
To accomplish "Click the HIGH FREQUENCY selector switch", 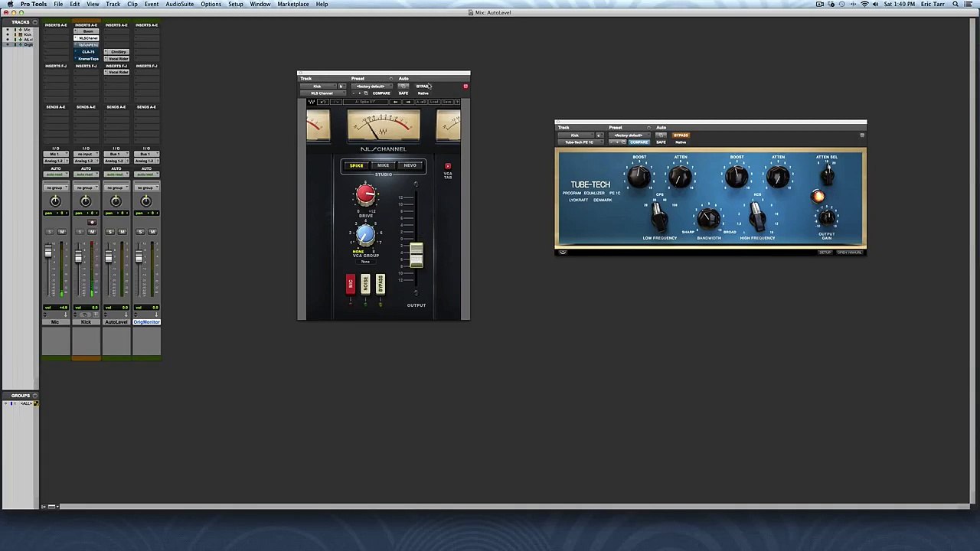I will click(x=757, y=219).
